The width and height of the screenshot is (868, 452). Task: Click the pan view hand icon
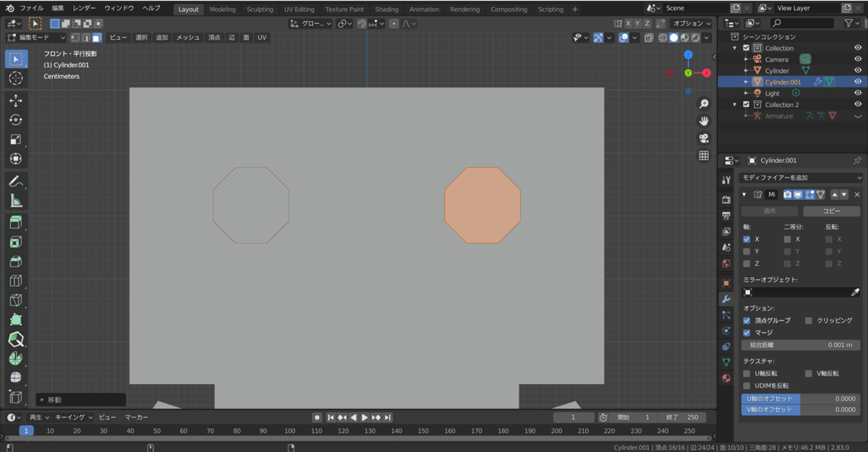click(x=703, y=121)
